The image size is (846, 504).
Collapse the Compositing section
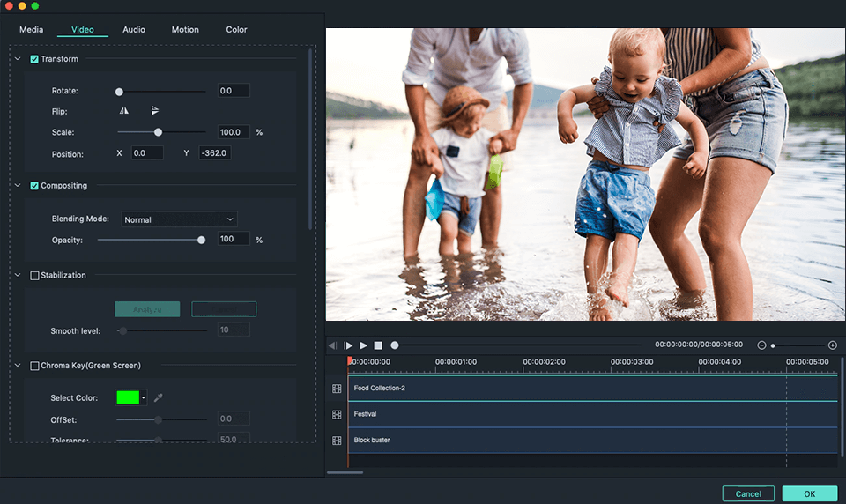18,186
